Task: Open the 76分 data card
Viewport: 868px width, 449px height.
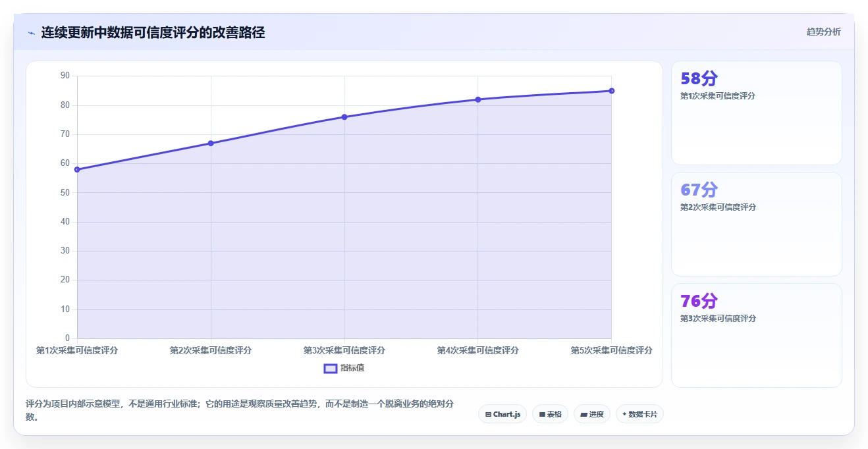Action: 756,335
